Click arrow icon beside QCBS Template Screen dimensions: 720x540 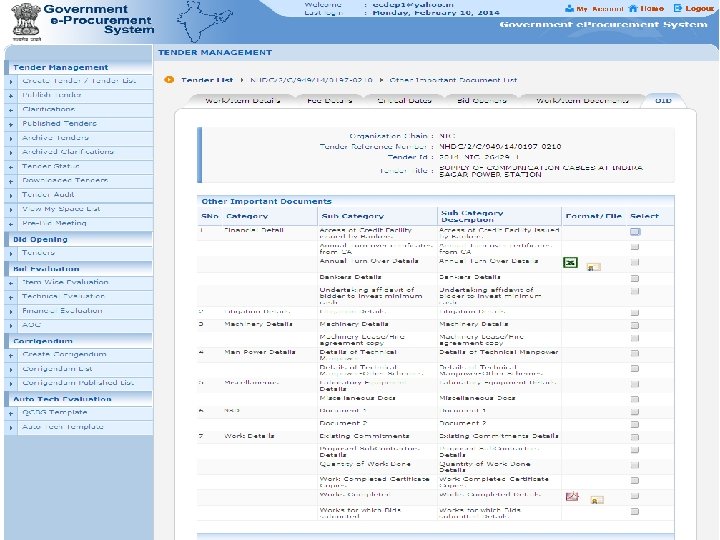tap(11, 413)
